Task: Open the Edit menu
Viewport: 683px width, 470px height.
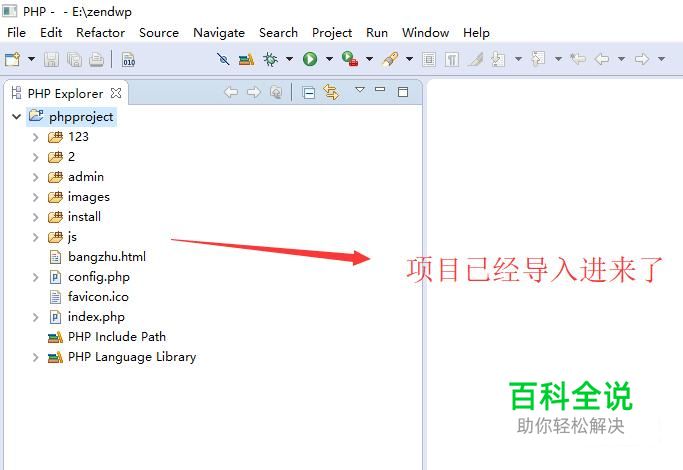Action: pos(51,33)
